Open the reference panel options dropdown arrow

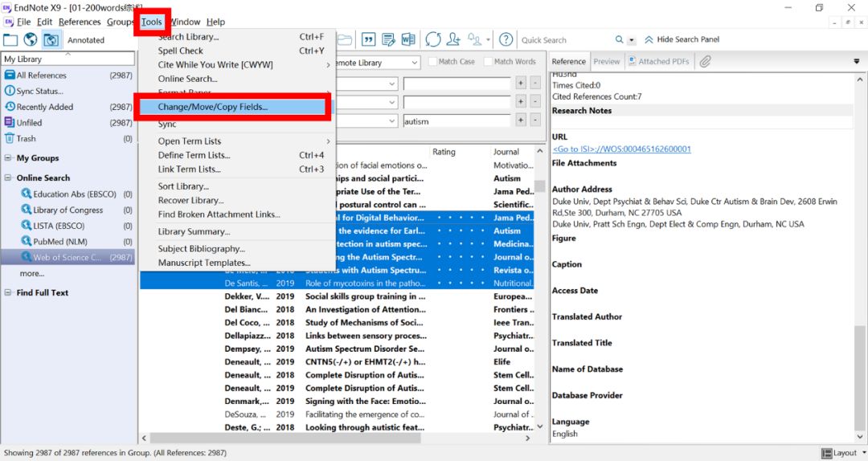point(857,61)
